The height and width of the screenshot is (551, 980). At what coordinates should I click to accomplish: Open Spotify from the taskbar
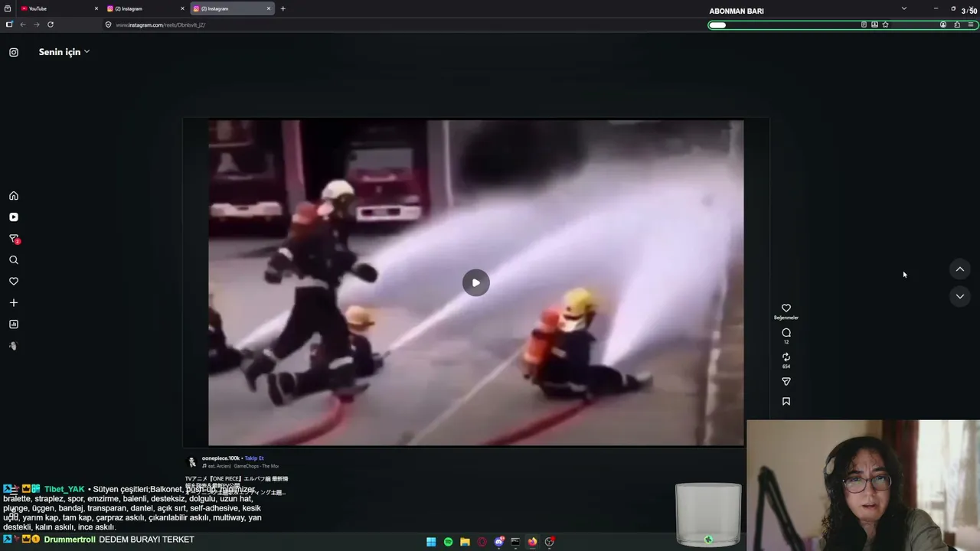pyautogui.click(x=448, y=542)
